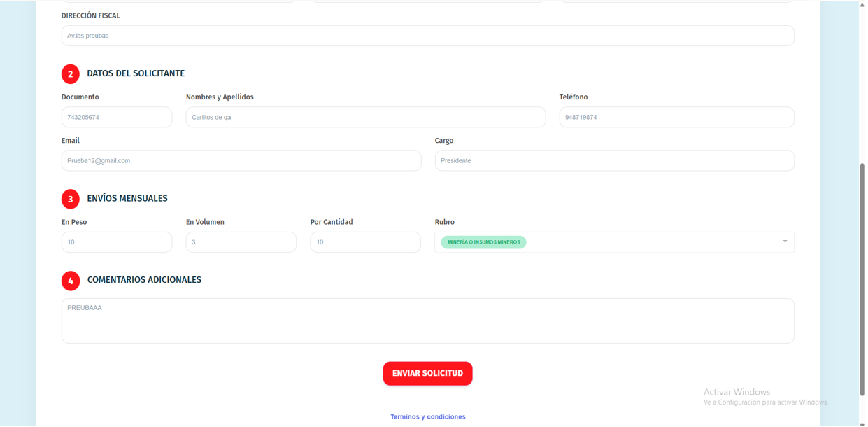Click the Por Cantidad input field

click(x=365, y=242)
